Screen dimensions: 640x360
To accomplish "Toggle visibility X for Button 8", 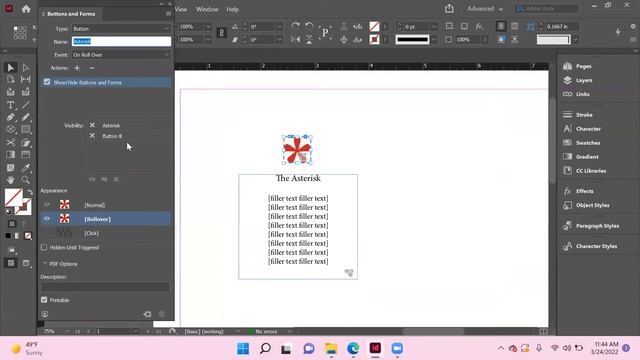I will pyautogui.click(x=92, y=136).
